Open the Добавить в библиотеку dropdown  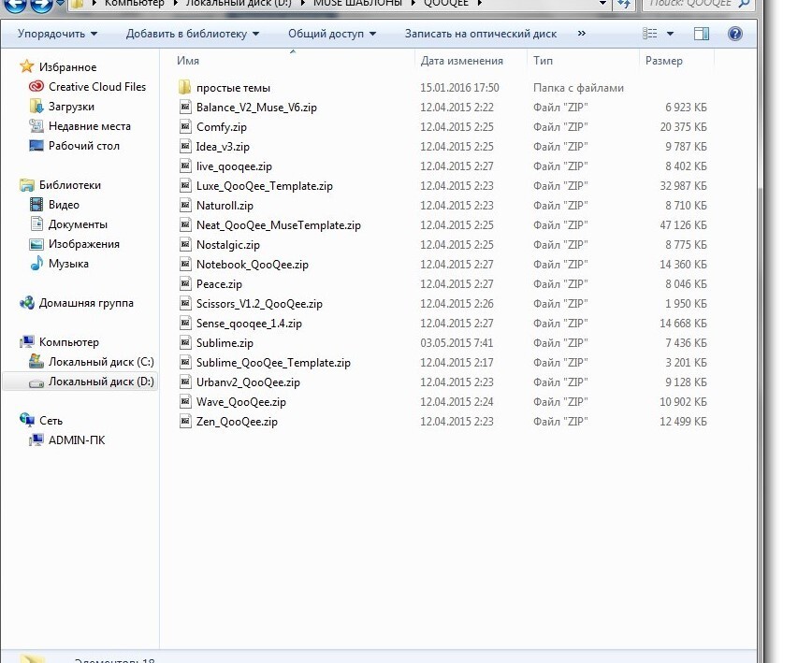click(x=192, y=34)
